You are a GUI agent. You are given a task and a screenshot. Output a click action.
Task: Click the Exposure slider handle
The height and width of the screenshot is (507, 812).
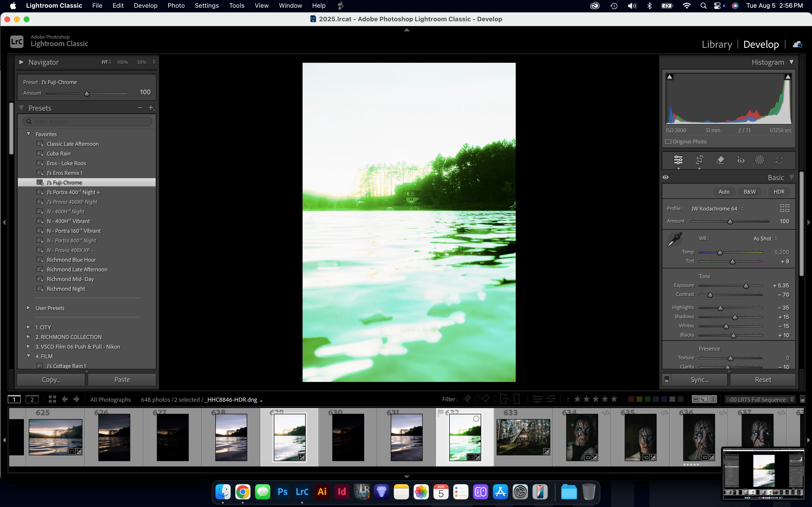[x=746, y=286]
